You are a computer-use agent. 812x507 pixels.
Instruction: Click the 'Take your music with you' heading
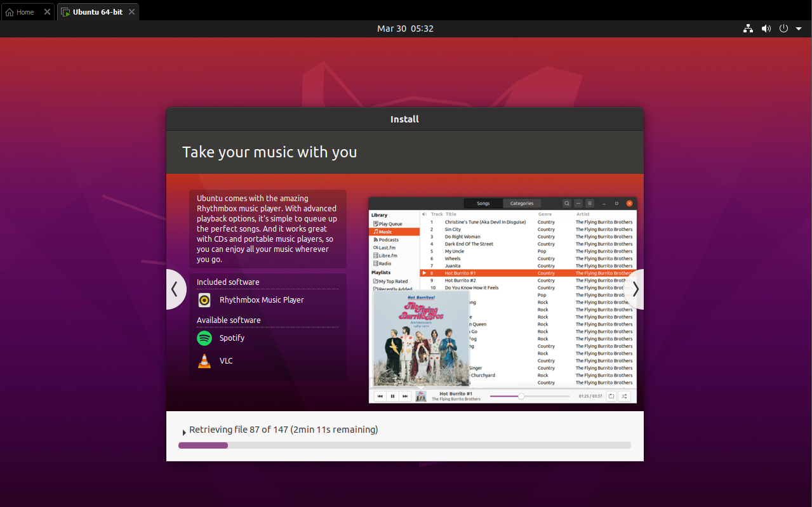[x=270, y=152]
